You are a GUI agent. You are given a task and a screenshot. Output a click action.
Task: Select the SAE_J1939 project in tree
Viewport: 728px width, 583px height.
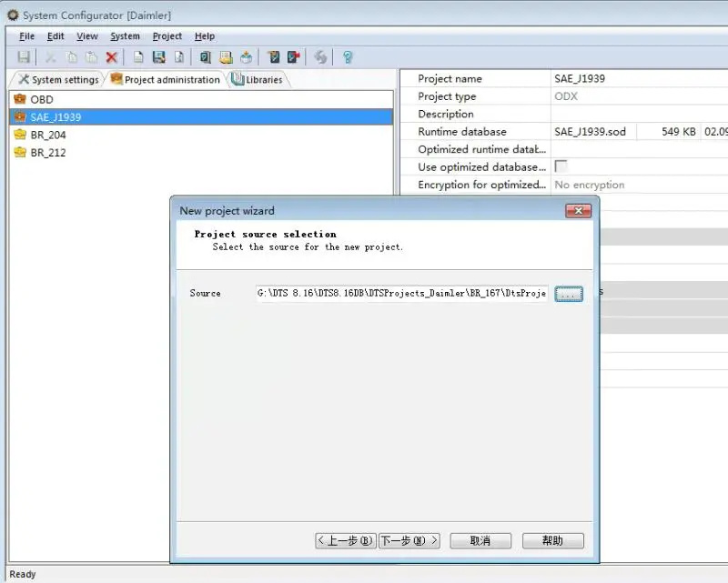pyautogui.click(x=56, y=117)
